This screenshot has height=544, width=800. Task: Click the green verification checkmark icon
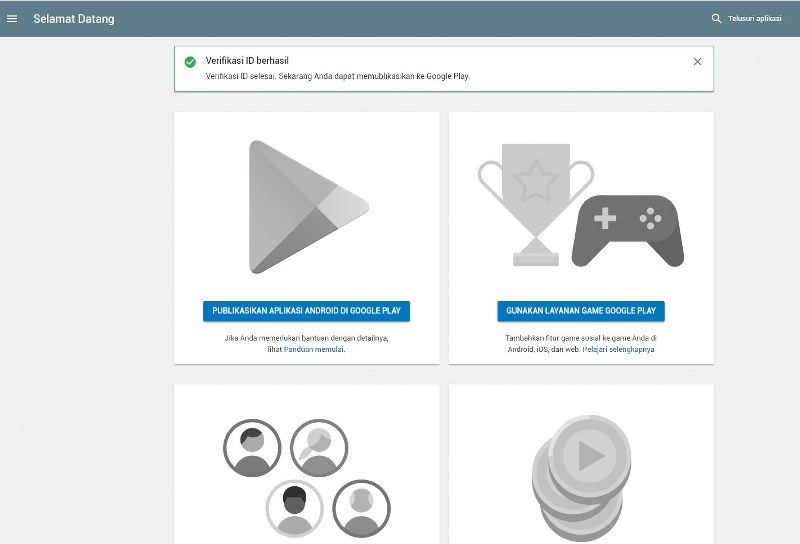point(190,62)
